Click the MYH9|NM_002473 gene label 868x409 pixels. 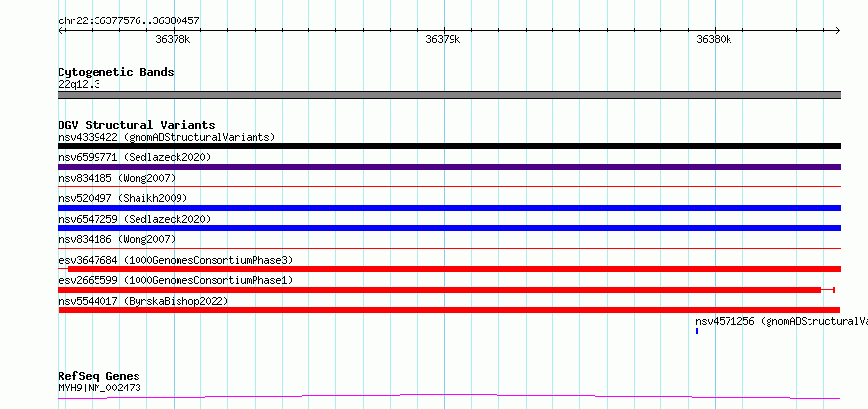pos(99,388)
